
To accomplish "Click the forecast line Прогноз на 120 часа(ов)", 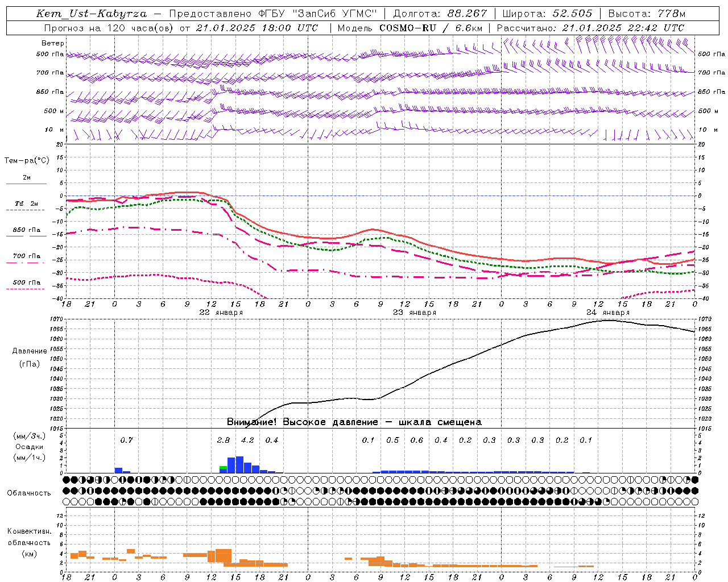I will point(110,28).
